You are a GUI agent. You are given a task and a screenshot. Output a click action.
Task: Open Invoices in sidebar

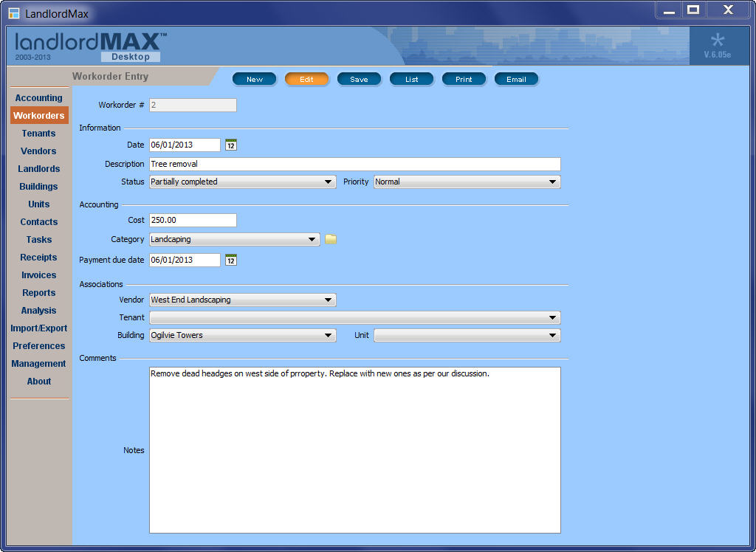point(38,275)
